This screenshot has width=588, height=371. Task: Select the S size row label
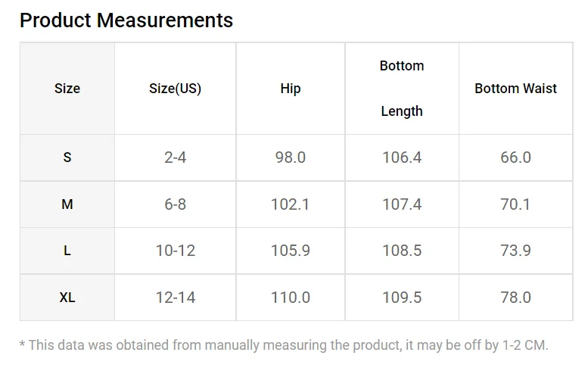click(x=67, y=157)
